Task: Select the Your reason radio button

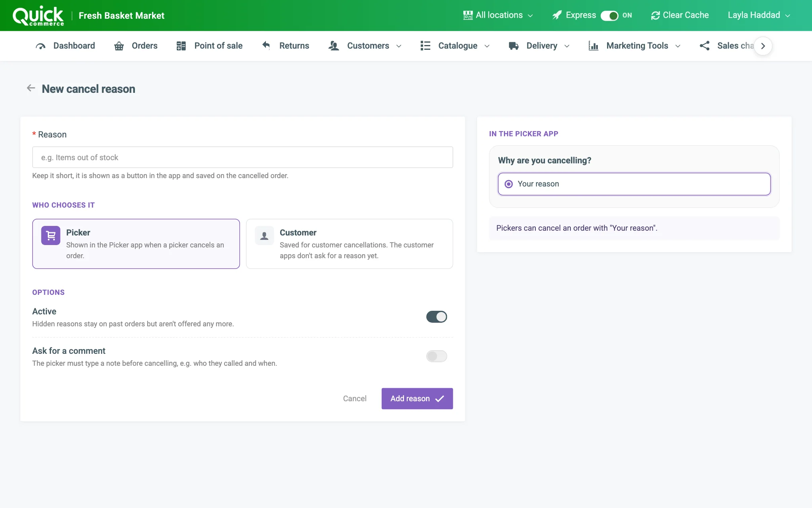Action: [509, 184]
